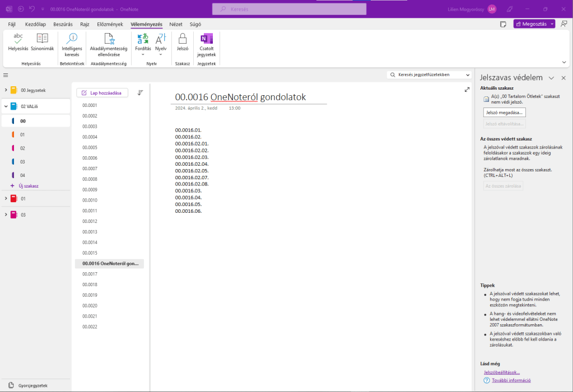Expand the page to full view
573x392 pixels.
point(467,90)
